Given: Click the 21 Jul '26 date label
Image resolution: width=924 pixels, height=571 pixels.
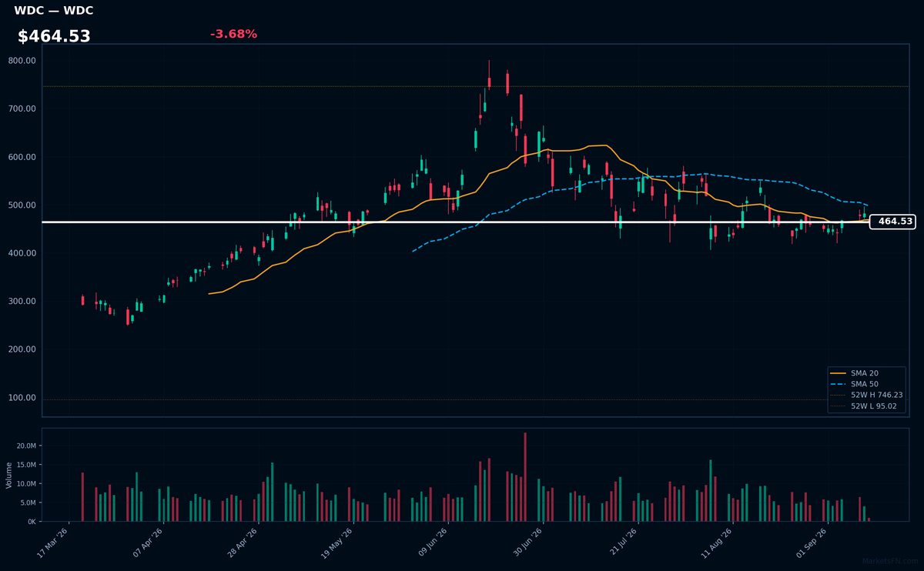Looking at the screenshot, I should [x=623, y=542].
